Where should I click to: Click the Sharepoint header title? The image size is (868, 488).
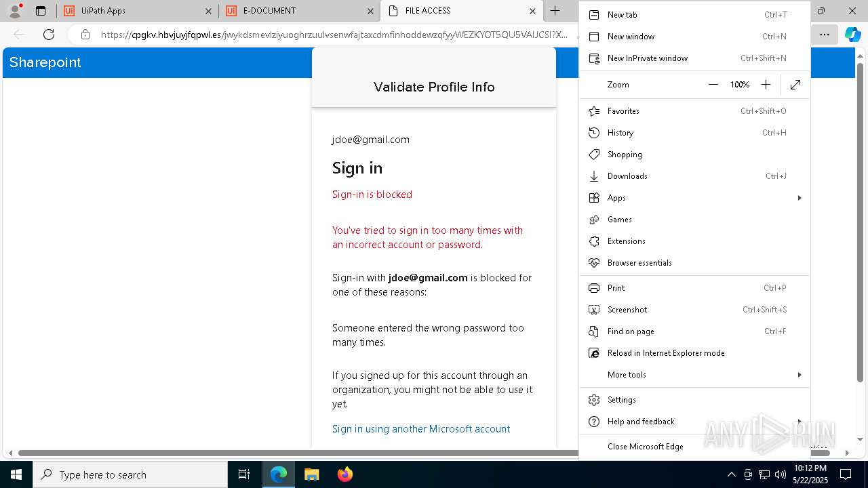coord(45,62)
